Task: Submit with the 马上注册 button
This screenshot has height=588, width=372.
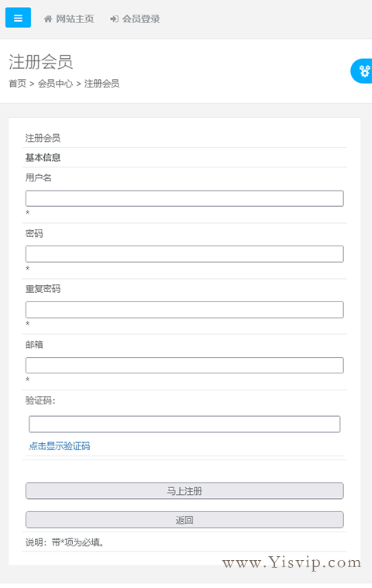Action: coord(184,491)
